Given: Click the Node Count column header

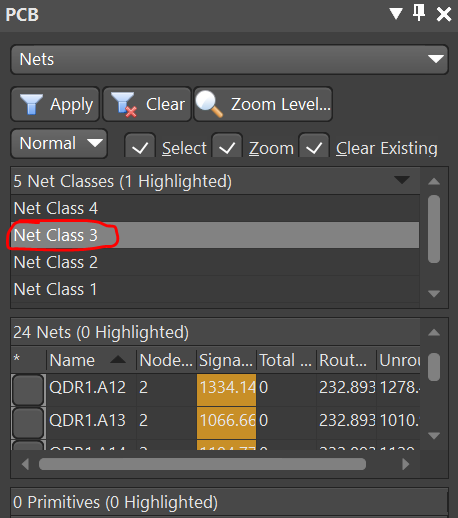Looking at the screenshot, I should tap(166, 360).
